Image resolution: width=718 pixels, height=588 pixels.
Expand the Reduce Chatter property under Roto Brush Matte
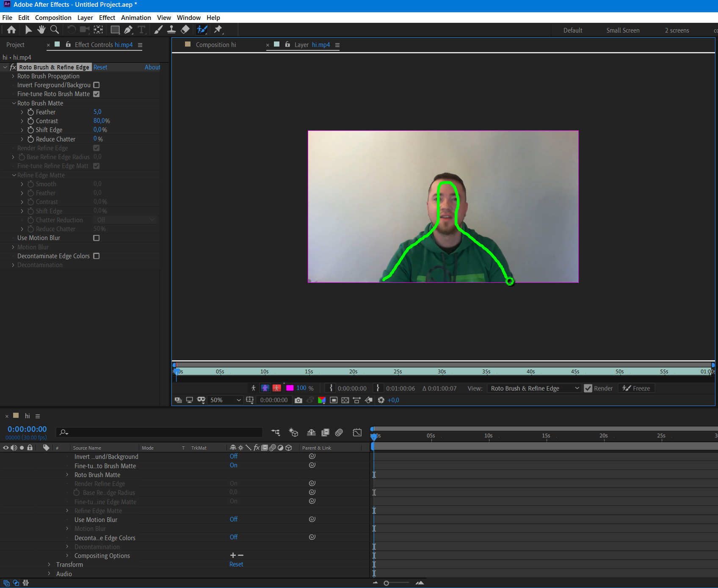[22, 139]
